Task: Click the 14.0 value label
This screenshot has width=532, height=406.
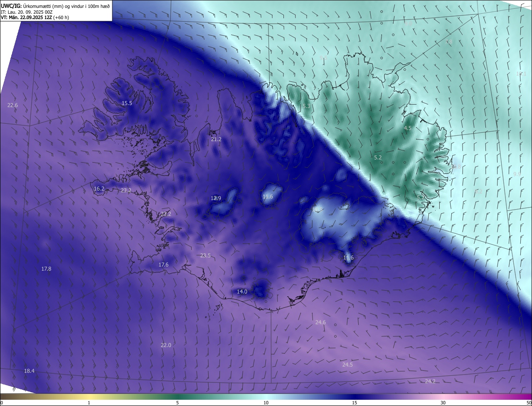Action: (x=242, y=292)
